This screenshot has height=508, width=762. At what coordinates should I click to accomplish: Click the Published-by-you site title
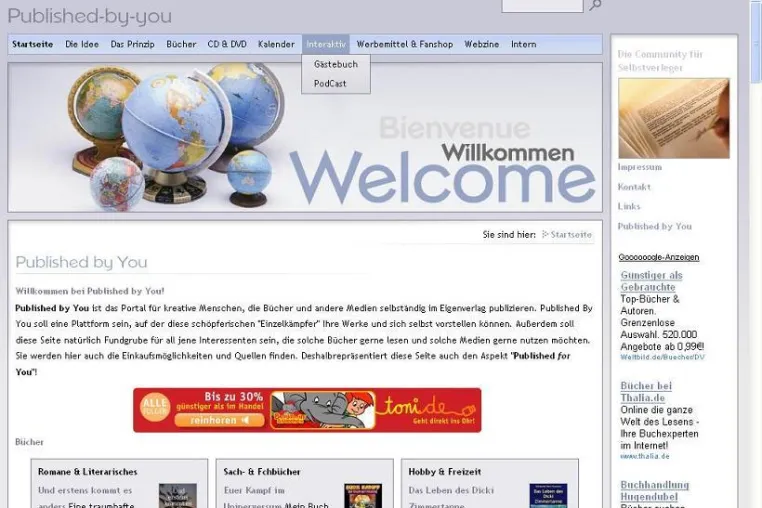(90, 16)
